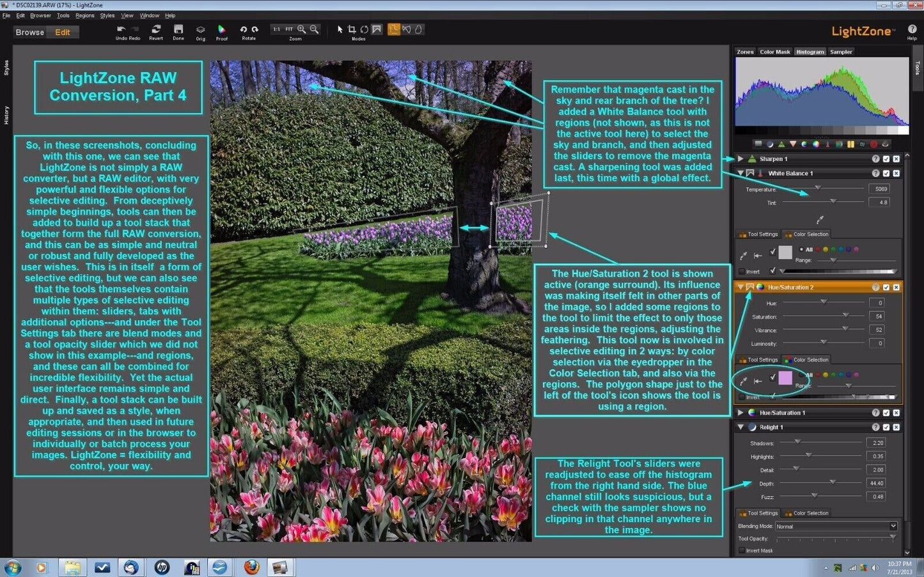Collapse the White Balance 1 tool
Screen dimensions: 924x577
click(x=740, y=173)
